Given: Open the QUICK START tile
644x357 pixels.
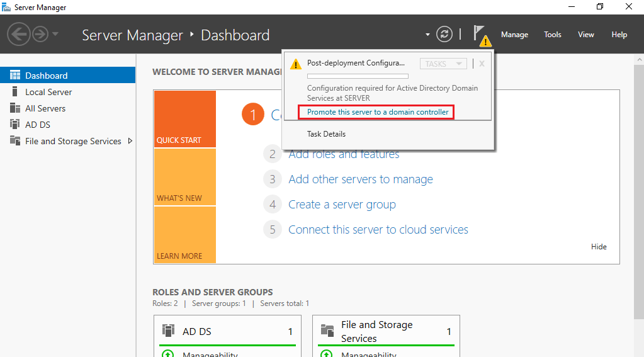Looking at the screenshot, I should pyautogui.click(x=185, y=119).
